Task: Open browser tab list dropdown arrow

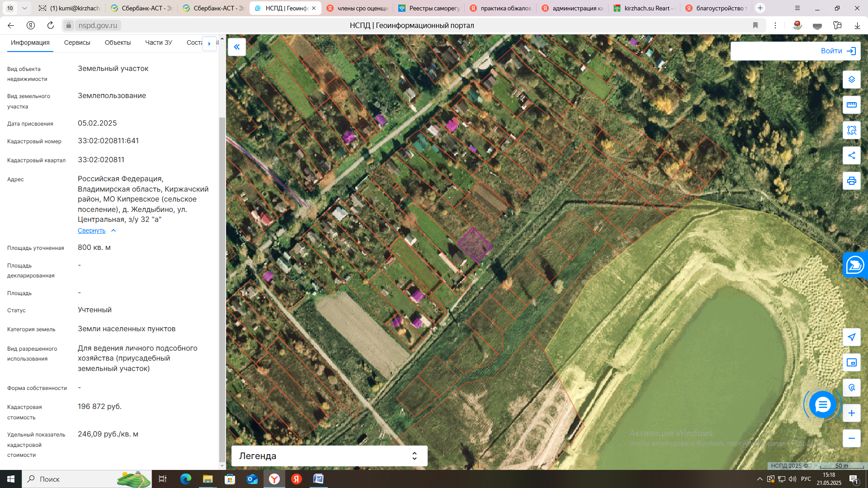Action: pyautogui.click(x=24, y=8)
